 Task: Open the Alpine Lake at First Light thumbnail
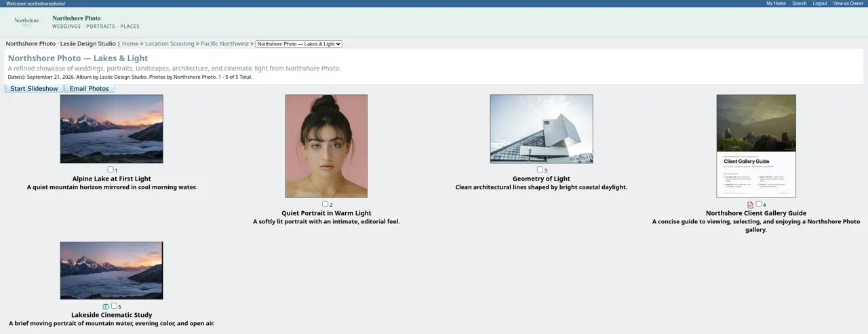pyautogui.click(x=111, y=129)
